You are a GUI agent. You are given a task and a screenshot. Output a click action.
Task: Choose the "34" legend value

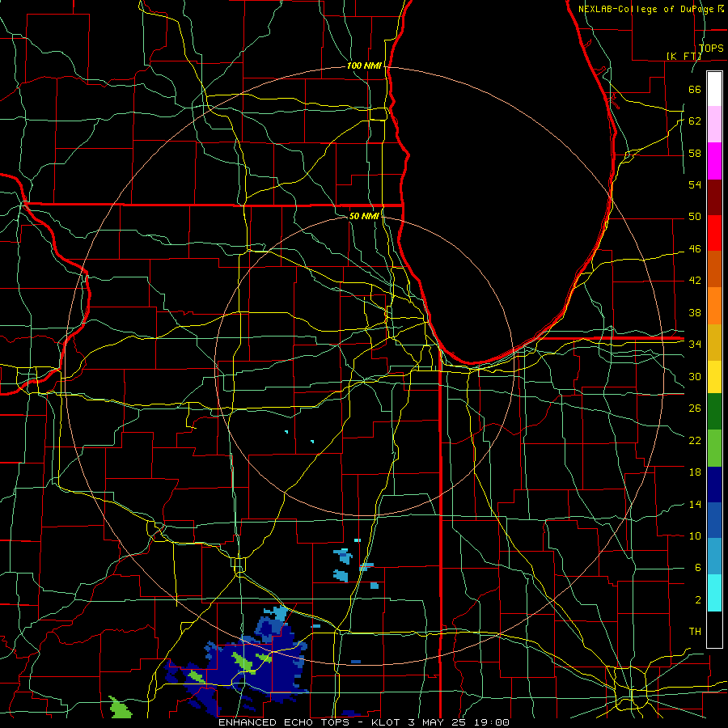[695, 344]
